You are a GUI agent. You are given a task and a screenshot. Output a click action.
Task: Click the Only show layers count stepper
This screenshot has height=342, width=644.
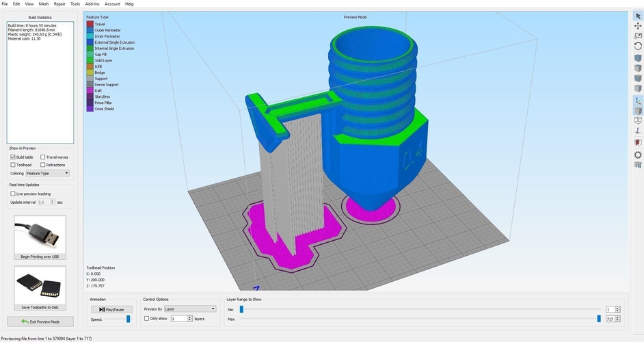(x=190, y=319)
